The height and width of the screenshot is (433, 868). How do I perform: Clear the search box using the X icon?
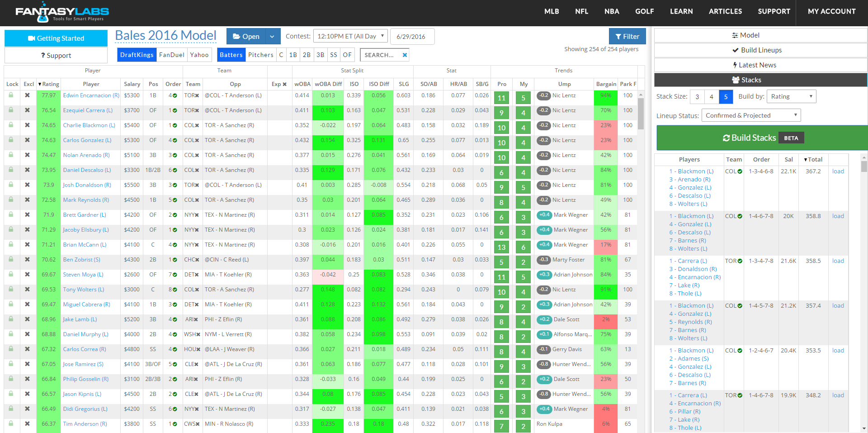point(404,54)
